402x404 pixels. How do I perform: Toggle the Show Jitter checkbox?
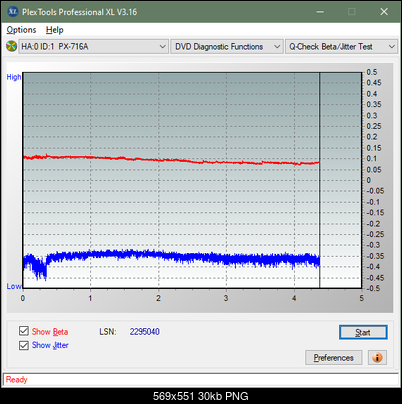(x=24, y=345)
